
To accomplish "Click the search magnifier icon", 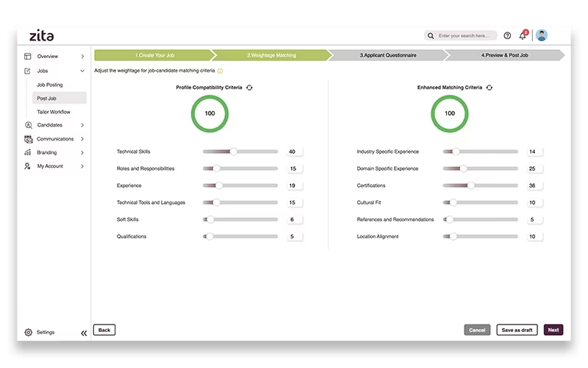I will pos(431,35).
